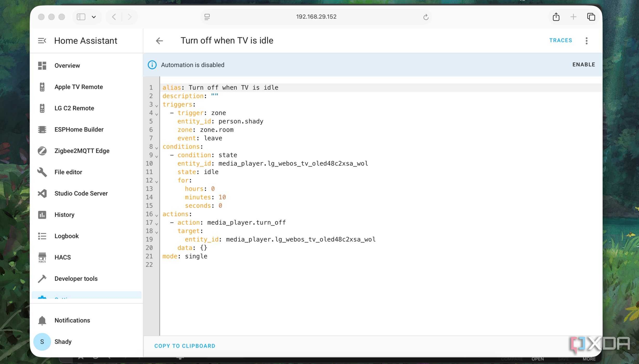
Task: Toggle Safari sidebar panel
Action: click(x=81, y=17)
